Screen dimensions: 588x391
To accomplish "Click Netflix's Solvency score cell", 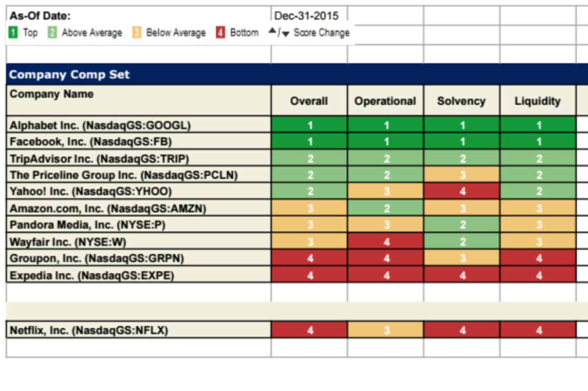I will click(x=462, y=330).
